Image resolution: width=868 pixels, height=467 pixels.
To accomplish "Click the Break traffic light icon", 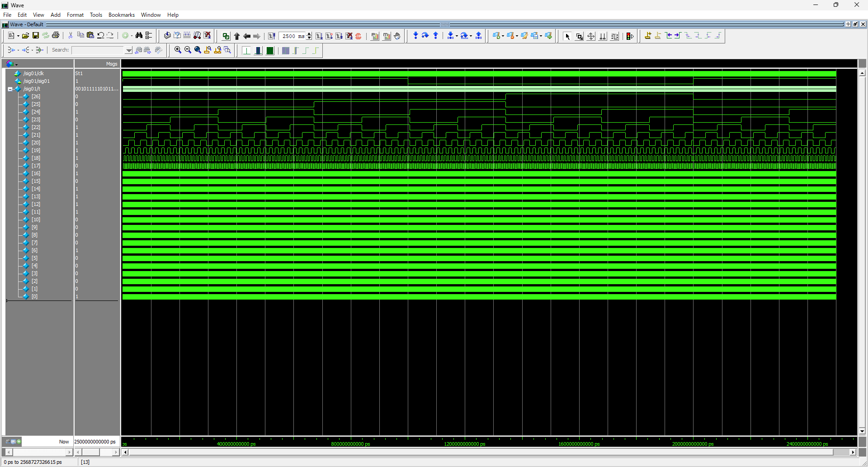I will coord(629,36).
